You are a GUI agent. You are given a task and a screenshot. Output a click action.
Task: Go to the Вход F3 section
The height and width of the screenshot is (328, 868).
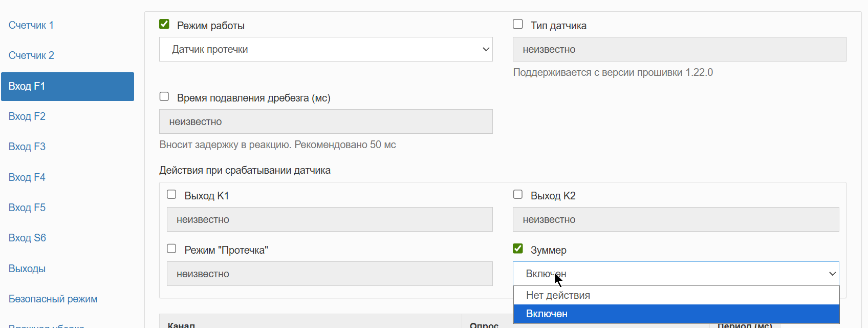[x=27, y=147]
